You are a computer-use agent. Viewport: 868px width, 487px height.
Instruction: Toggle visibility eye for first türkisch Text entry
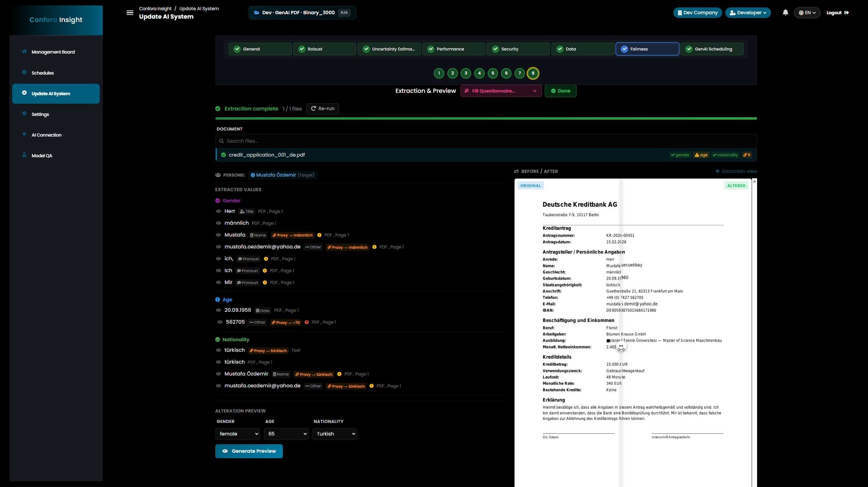[218, 350]
